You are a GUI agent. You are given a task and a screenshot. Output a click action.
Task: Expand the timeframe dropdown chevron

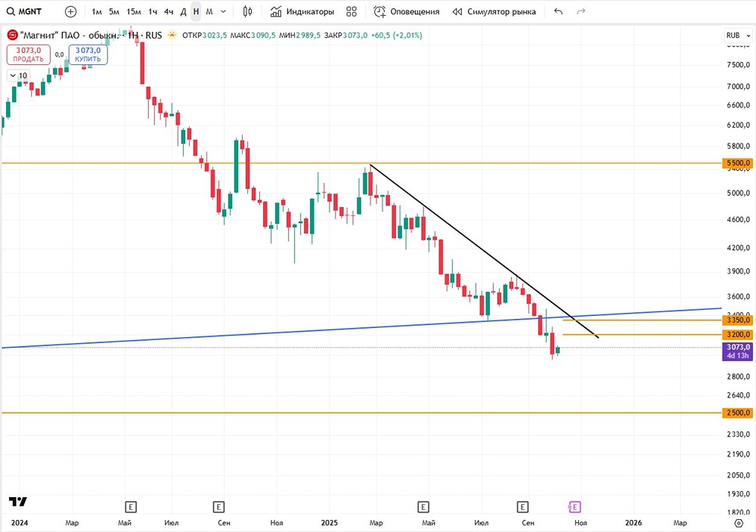point(223,12)
